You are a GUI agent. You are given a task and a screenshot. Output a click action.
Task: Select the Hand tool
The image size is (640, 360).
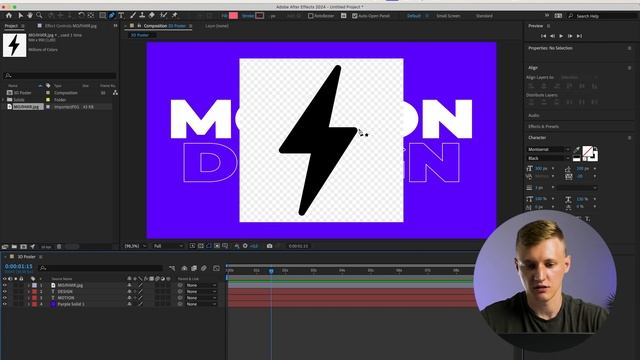point(30,16)
